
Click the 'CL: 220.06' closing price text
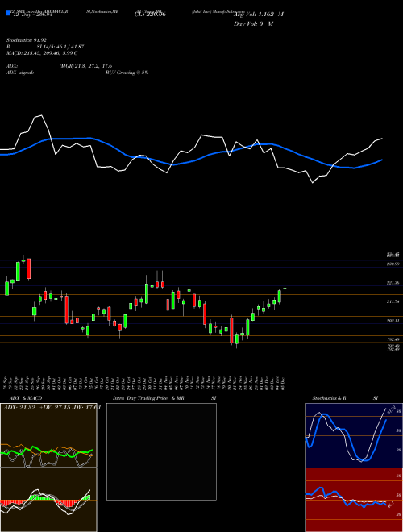coord(150,15)
